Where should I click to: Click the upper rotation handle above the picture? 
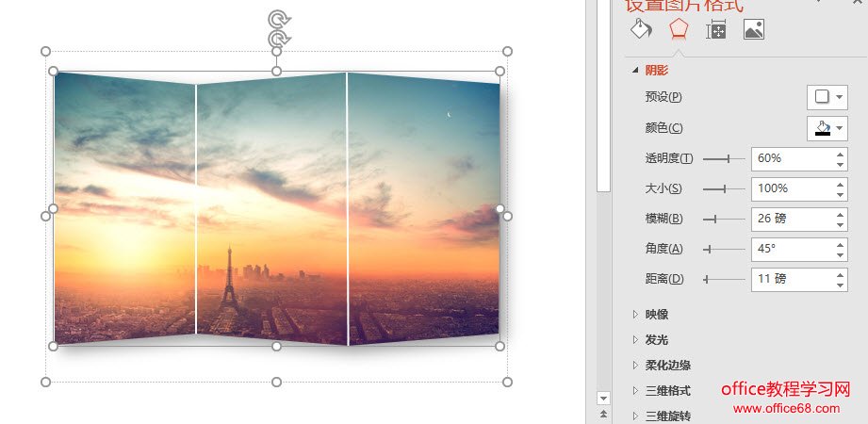pyautogui.click(x=277, y=20)
